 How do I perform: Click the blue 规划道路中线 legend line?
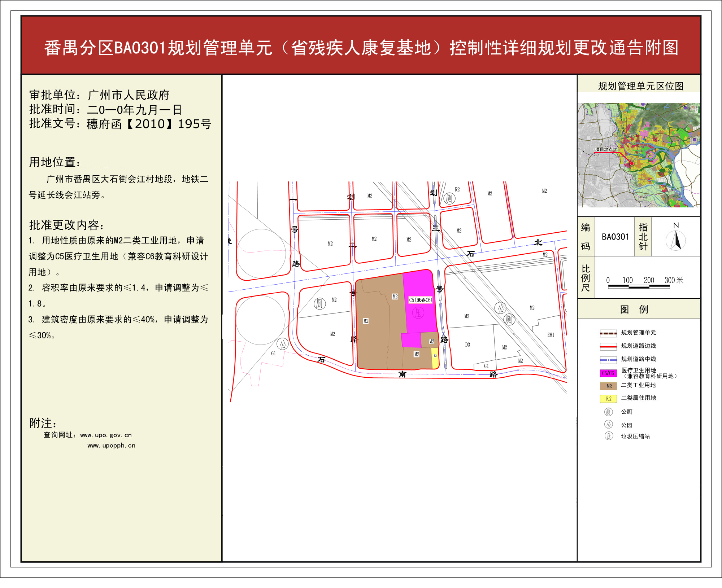608,359
